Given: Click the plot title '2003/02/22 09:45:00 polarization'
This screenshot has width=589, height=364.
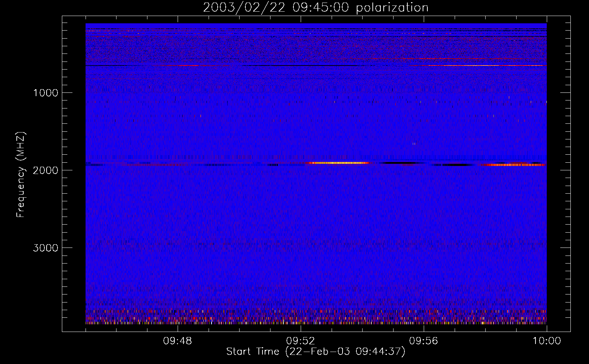Looking at the screenshot, I should tap(316, 7).
